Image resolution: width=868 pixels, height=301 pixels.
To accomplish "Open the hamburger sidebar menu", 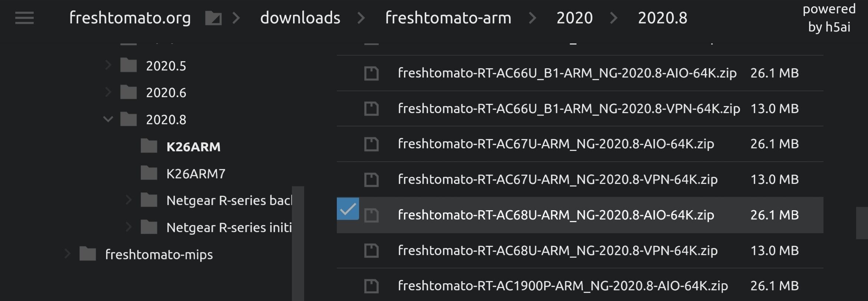I will 24,18.
